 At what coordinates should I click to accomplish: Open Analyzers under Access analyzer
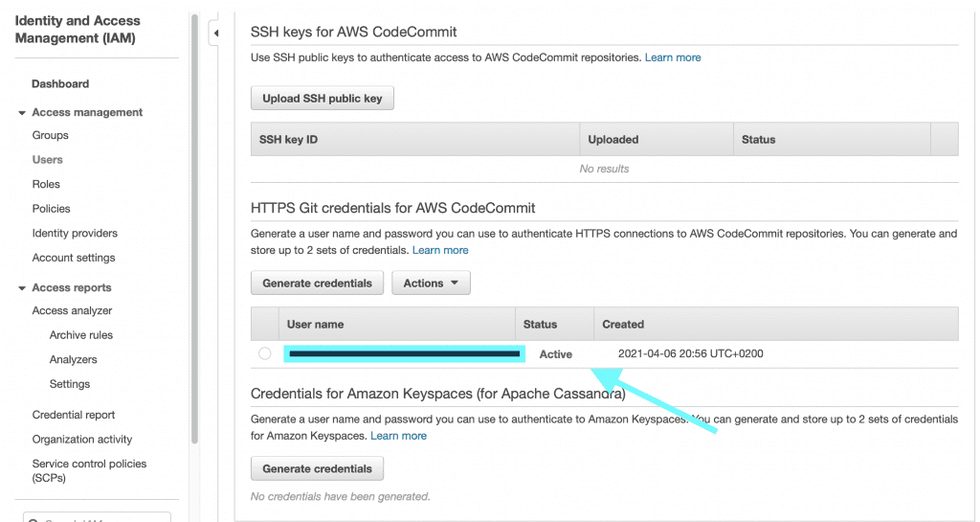(x=73, y=359)
